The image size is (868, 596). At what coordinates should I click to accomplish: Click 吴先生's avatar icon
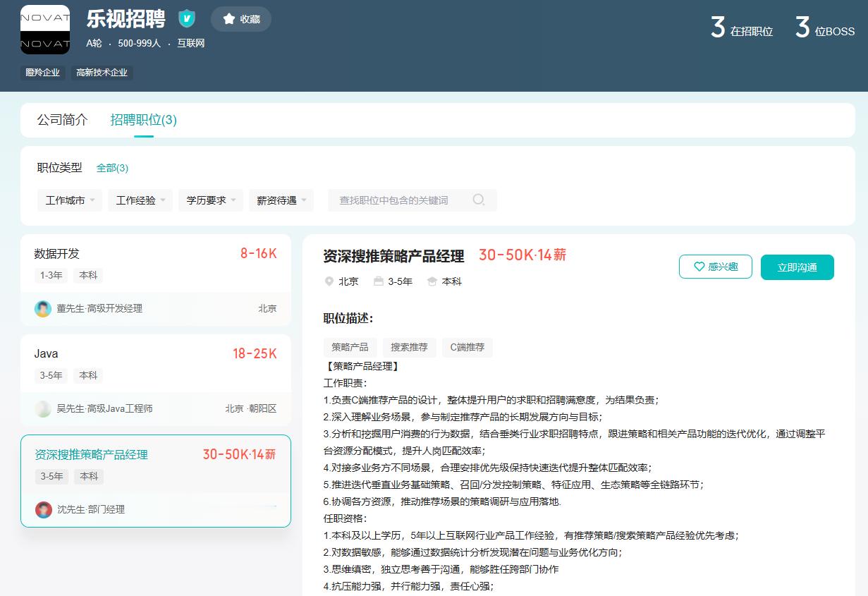pos(43,408)
